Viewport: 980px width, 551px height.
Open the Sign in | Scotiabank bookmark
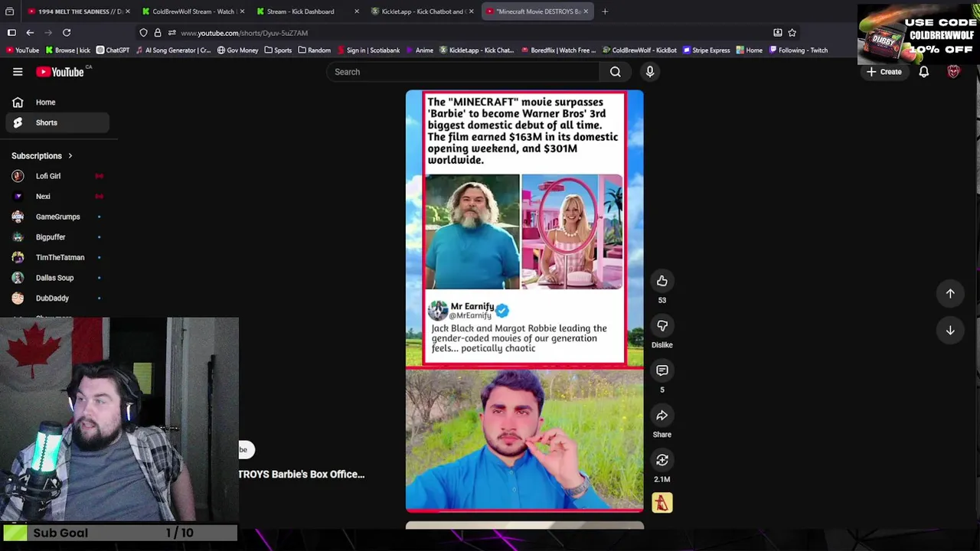point(368,51)
